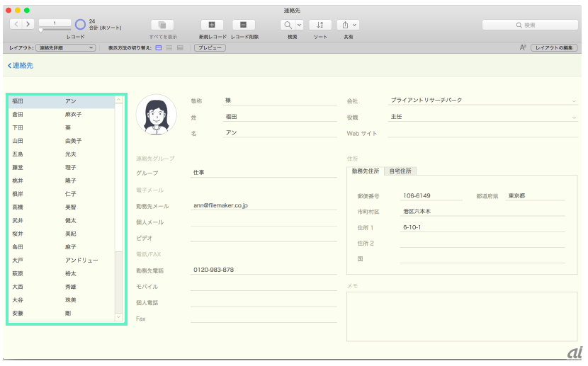Click the contact's avatar photo
588x366 pixels.
point(156,113)
